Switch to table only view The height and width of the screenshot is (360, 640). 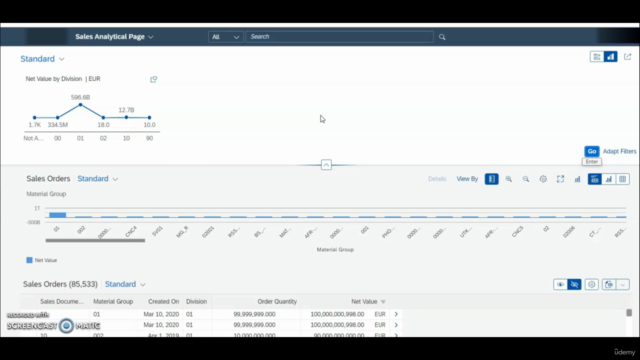[622, 179]
